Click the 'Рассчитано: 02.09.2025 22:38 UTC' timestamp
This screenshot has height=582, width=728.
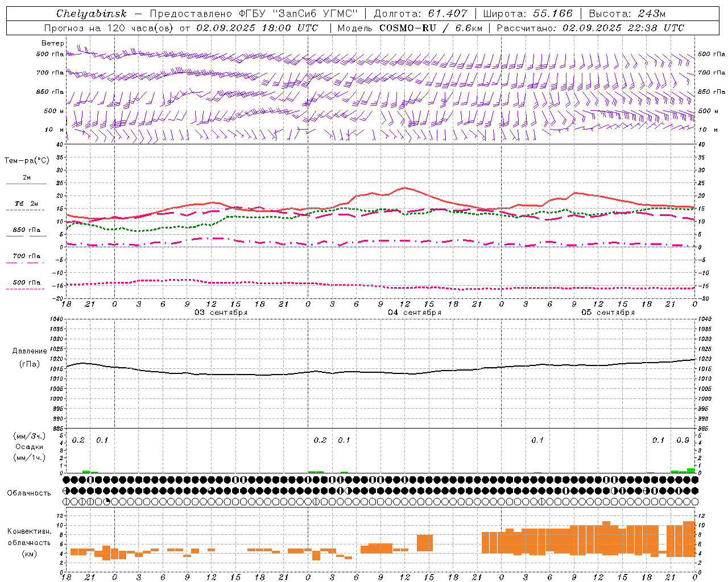coord(590,28)
